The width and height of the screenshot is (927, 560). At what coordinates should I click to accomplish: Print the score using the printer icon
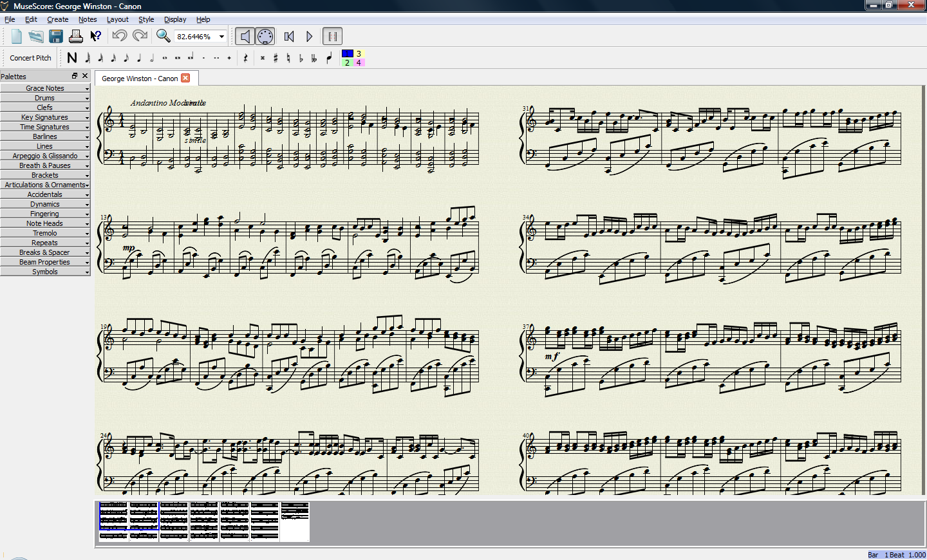pos(76,37)
